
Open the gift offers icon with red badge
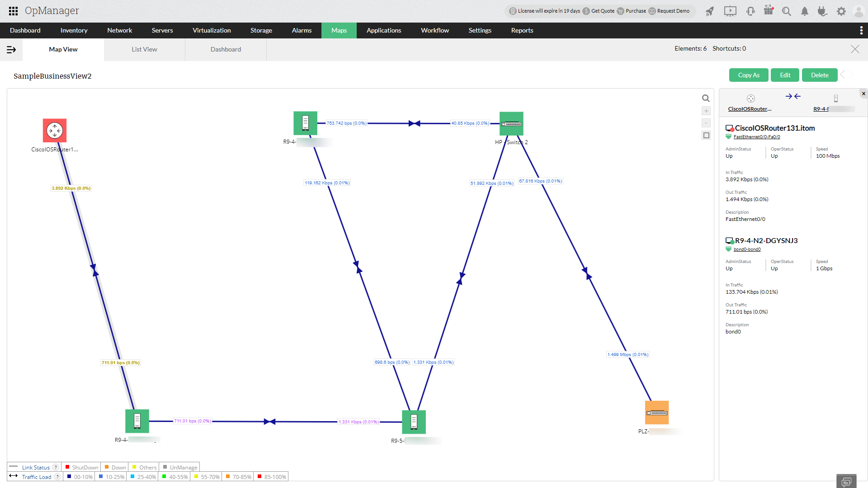pos(769,11)
